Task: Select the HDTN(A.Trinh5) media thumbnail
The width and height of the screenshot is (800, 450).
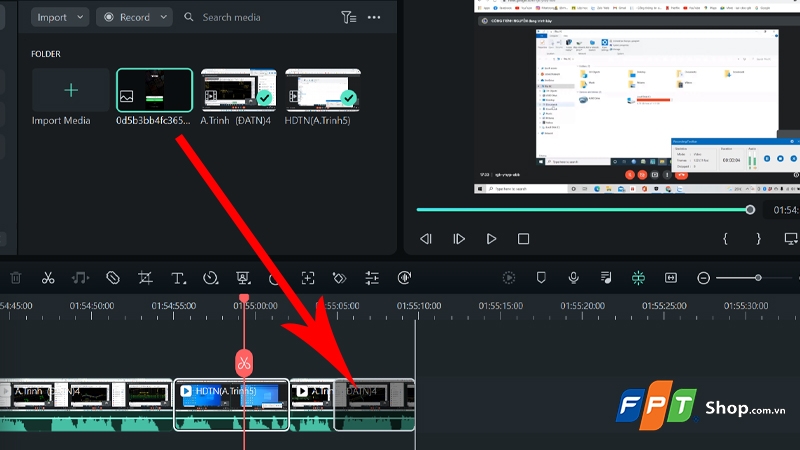Action: [323, 90]
